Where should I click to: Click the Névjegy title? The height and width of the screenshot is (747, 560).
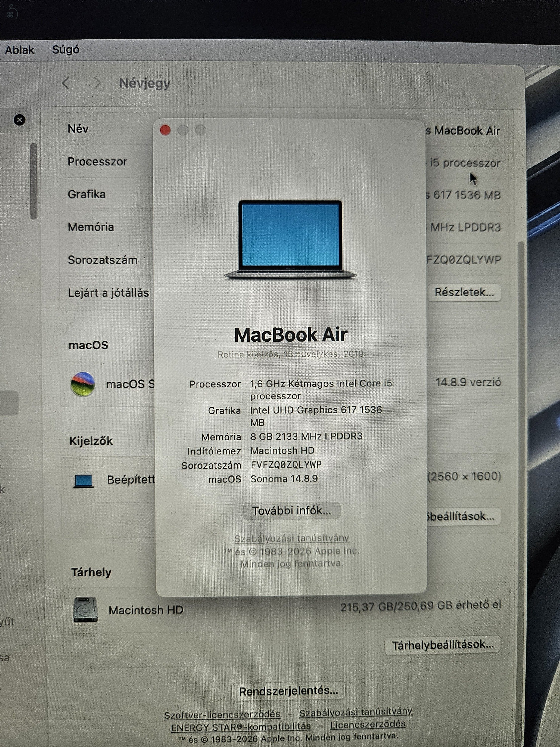pos(145,83)
